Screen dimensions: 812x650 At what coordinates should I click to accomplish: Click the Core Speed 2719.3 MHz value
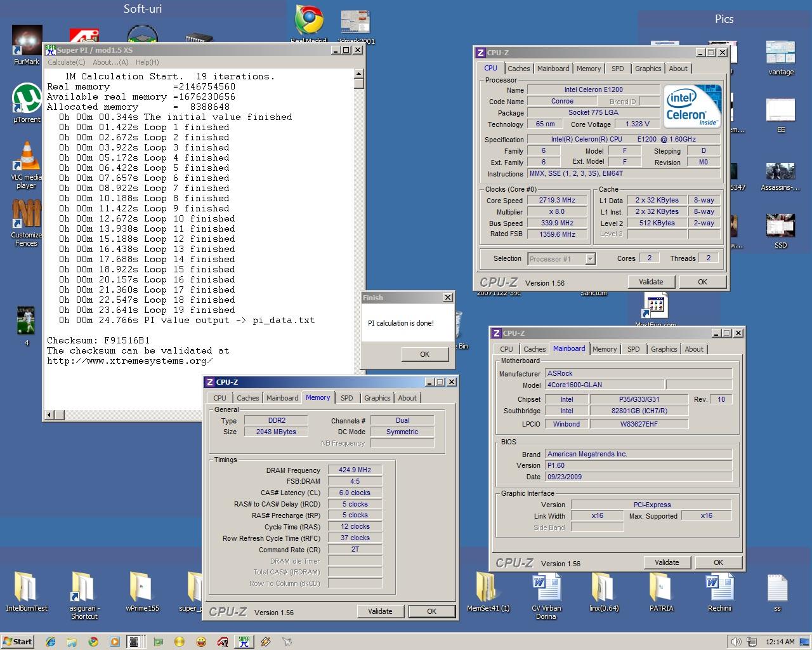pos(557,201)
